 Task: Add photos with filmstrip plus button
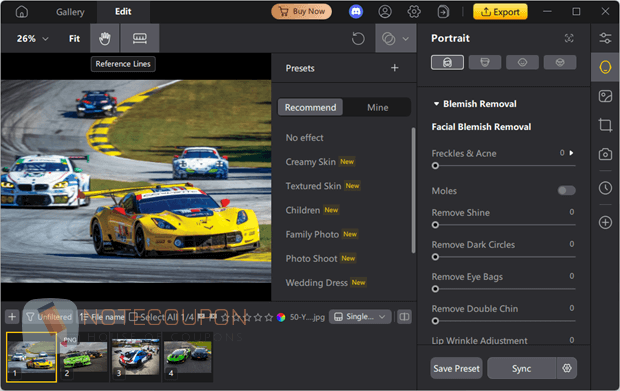coord(12,317)
